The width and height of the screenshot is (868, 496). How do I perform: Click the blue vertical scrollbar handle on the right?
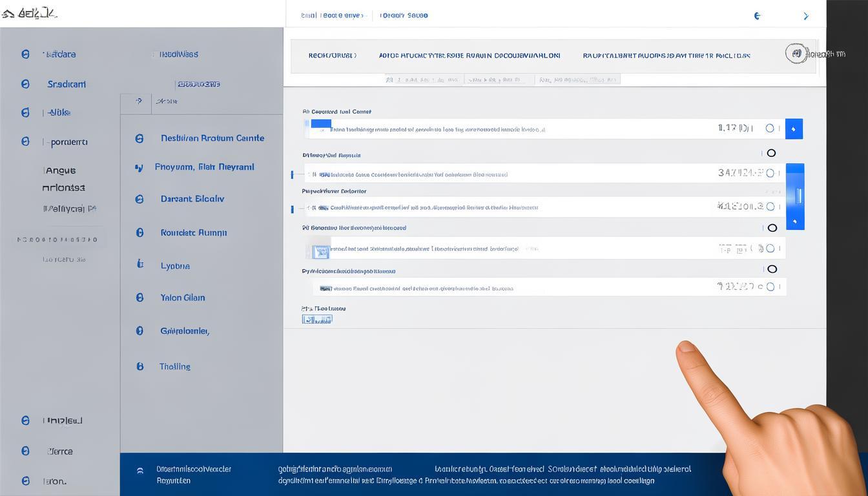[x=799, y=196]
